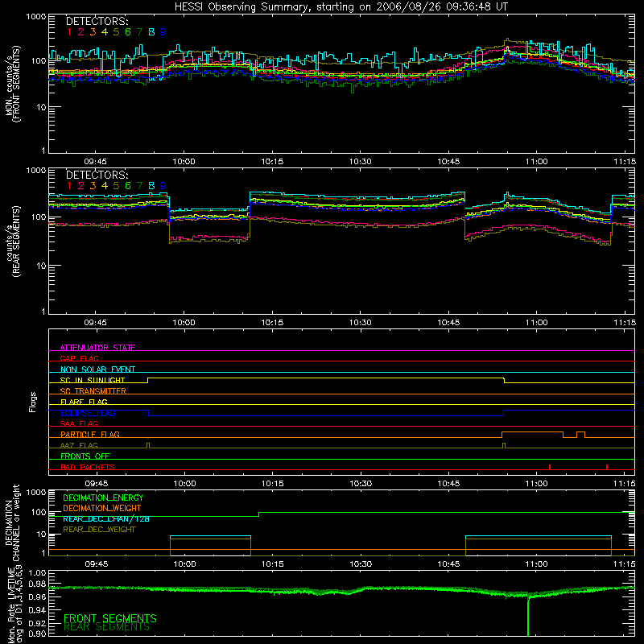Select the REAR_DEC_CHAN/128 legend entry

tap(106, 518)
